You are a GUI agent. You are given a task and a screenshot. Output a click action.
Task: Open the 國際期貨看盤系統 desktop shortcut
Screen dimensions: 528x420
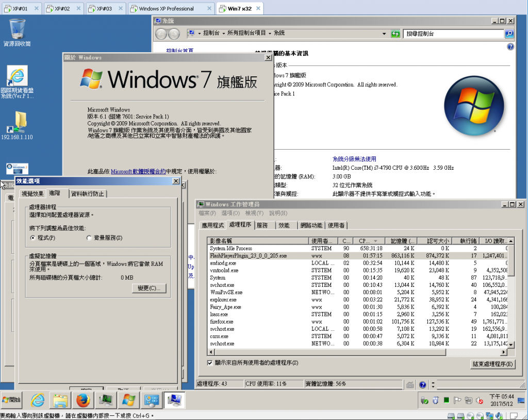[17, 82]
